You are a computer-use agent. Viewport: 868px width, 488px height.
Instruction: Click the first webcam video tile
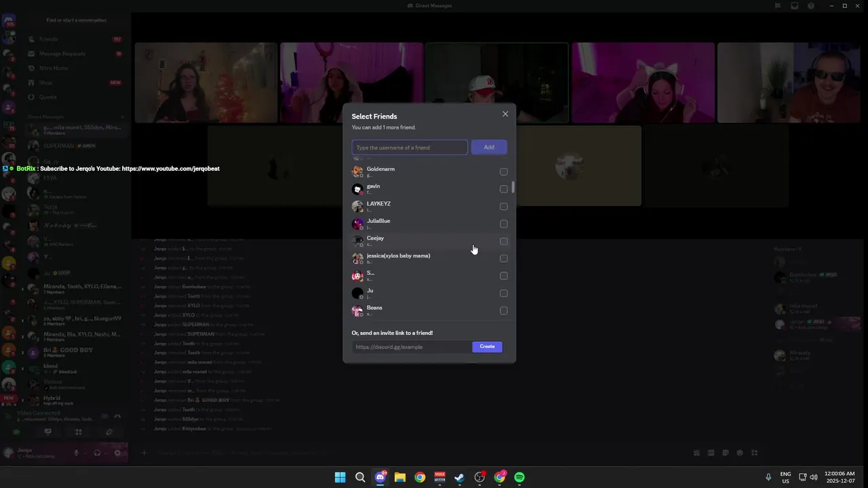pyautogui.click(x=206, y=83)
